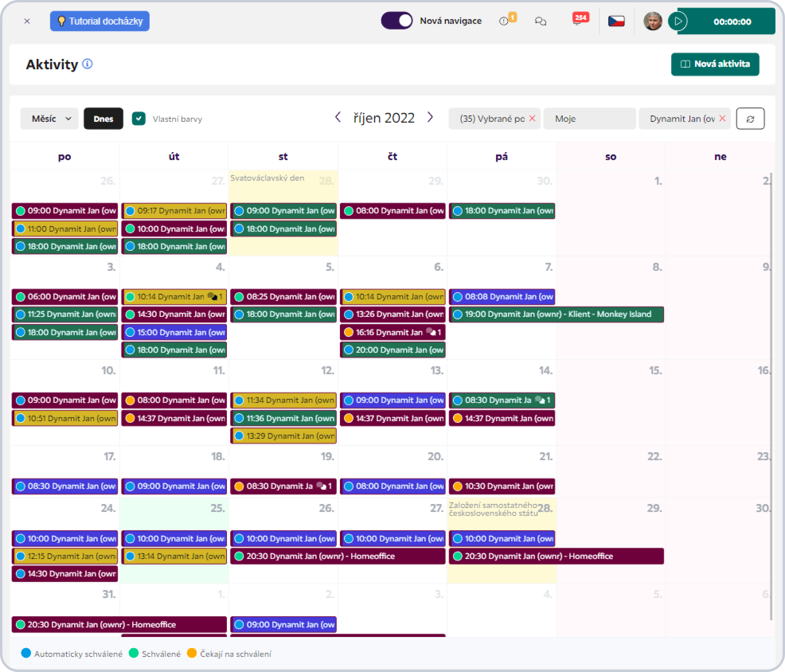Open the 12:15 activity on the 24th
Screen dimensions: 785x672
click(65, 556)
